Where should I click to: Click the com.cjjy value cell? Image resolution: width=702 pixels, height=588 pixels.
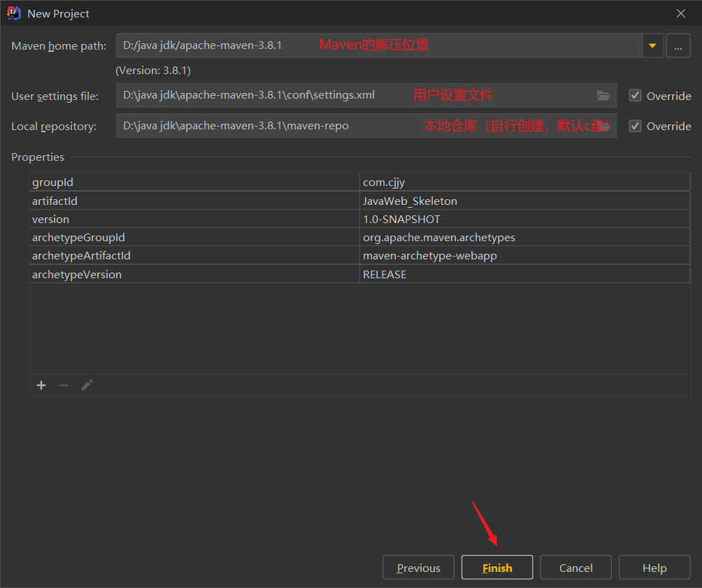click(524, 182)
